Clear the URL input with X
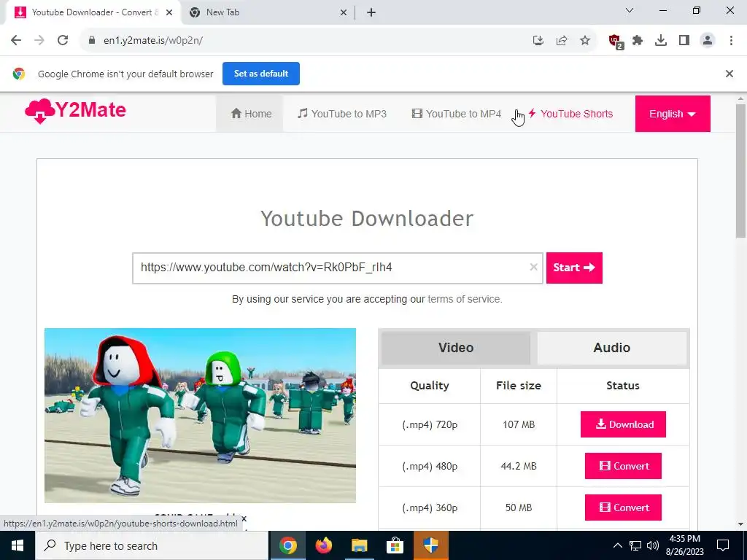This screenshot has width=747, height=560. click(x=533, y=267)
